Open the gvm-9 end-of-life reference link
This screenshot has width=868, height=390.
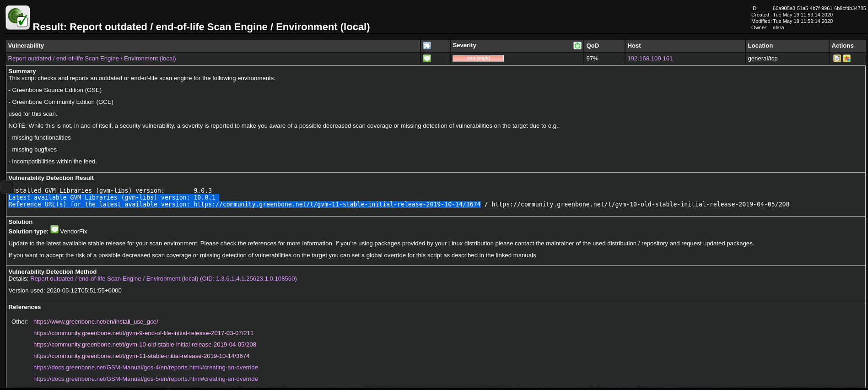(x=143, y=333)
